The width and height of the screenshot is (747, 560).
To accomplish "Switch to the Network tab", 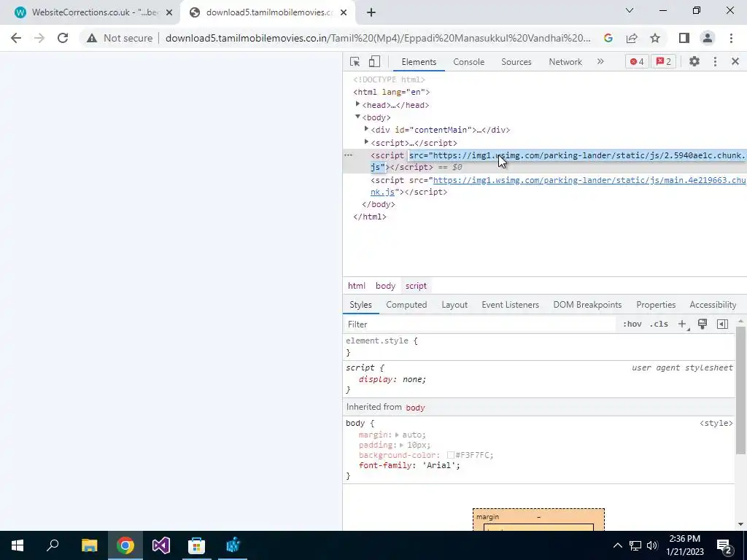I will [x=565, y=62].
